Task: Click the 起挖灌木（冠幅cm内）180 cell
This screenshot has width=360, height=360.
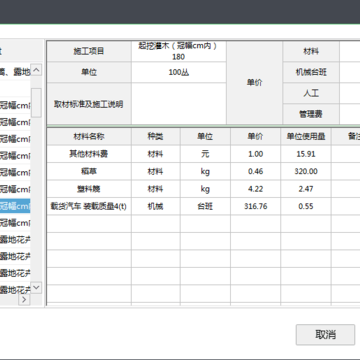Action: (x=179, y=51)
